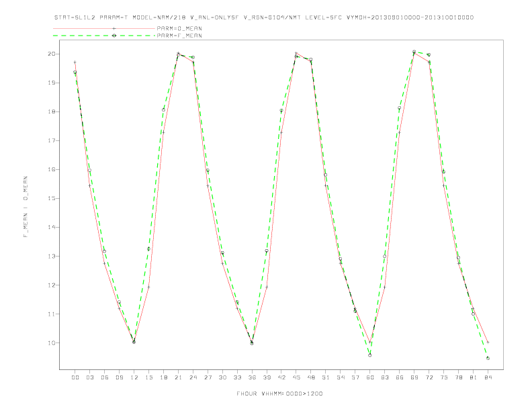Click y-axis tick label 17
Screen dimensions: 532x411
coord(51,140)
